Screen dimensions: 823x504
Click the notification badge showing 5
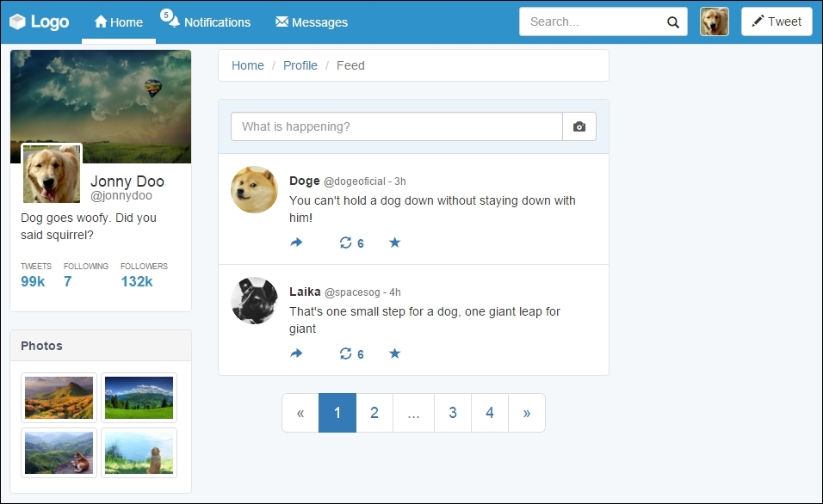coord(166,15)
